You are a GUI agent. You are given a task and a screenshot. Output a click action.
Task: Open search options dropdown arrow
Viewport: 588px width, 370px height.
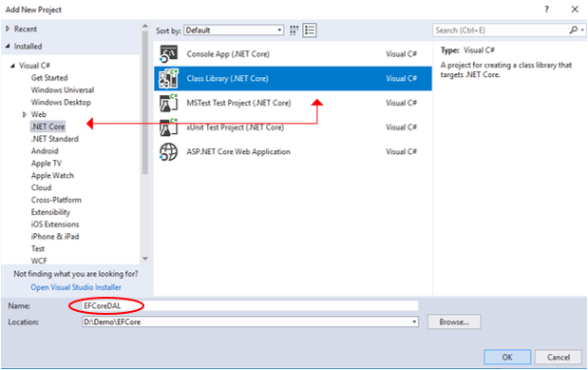click(582, 30)
